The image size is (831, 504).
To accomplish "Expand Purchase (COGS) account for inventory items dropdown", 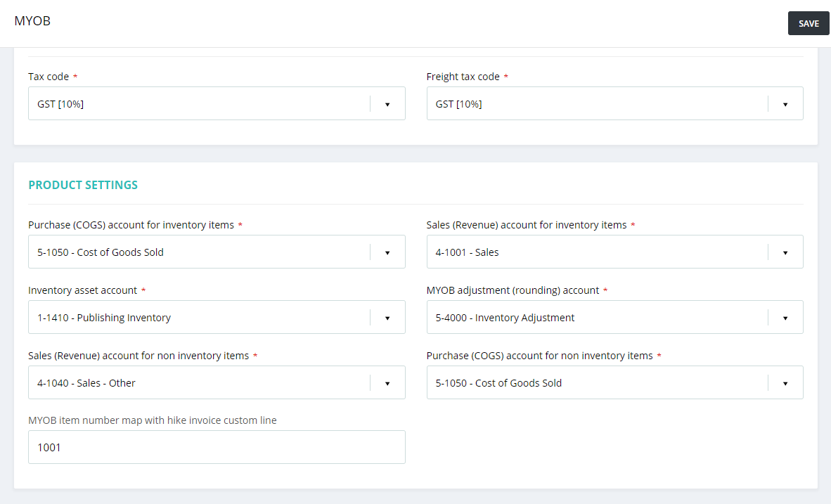I will click(217, 252).
